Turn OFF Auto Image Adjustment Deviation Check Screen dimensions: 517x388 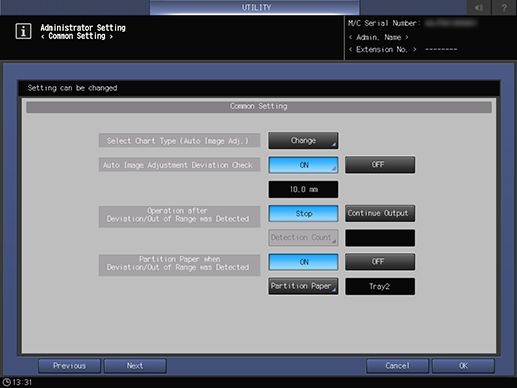pos(380,165)
